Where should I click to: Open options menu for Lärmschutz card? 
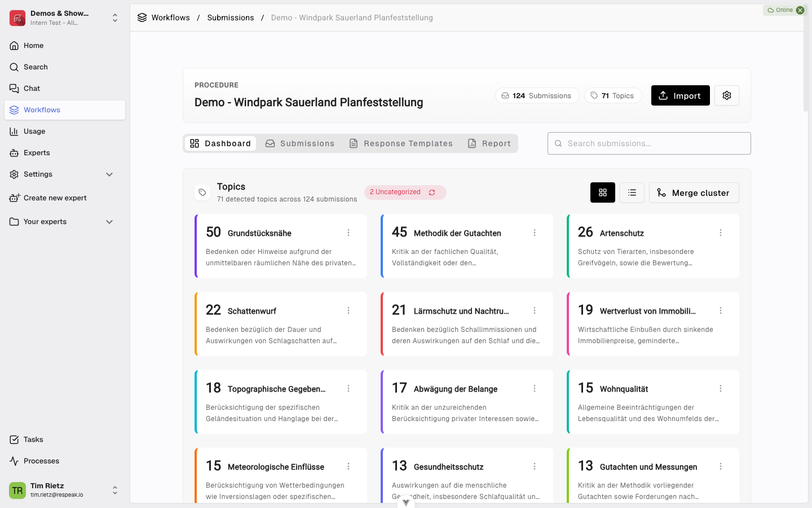click(535, 310)
